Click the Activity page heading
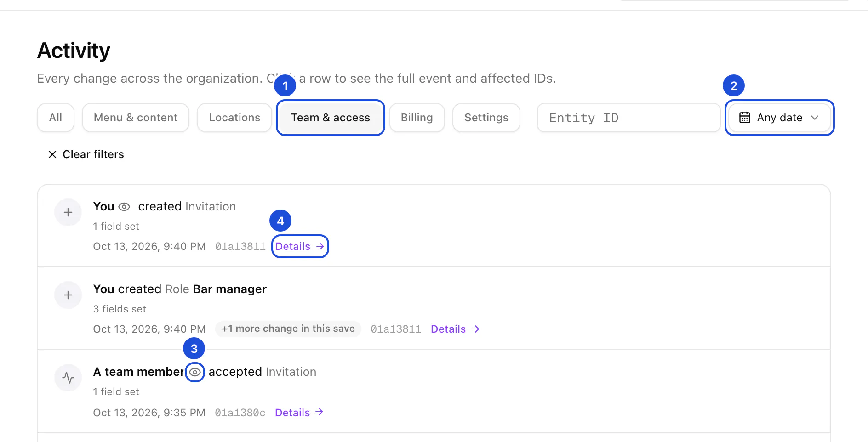 tap(74, 51)
